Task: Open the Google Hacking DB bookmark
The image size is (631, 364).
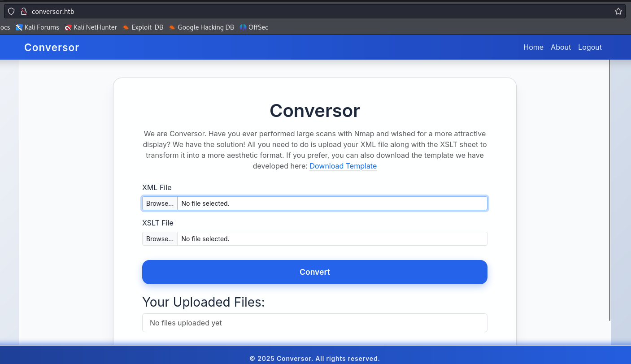Action: pyautogui.click(x=201, y=27)
